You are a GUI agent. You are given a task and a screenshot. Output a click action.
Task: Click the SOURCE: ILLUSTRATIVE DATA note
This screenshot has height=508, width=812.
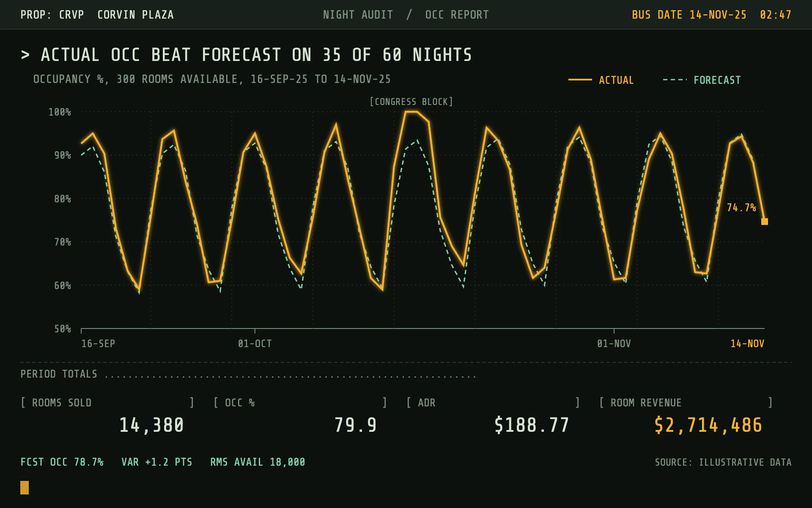(x=723, y=462)
